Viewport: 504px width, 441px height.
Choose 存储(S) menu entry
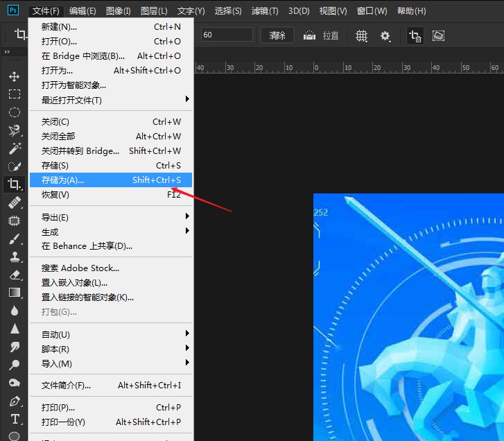(111, 166)
